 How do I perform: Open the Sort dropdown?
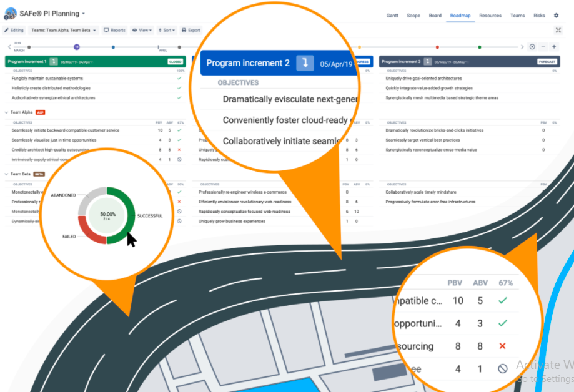pyautogui.click(x=167, y=31)
